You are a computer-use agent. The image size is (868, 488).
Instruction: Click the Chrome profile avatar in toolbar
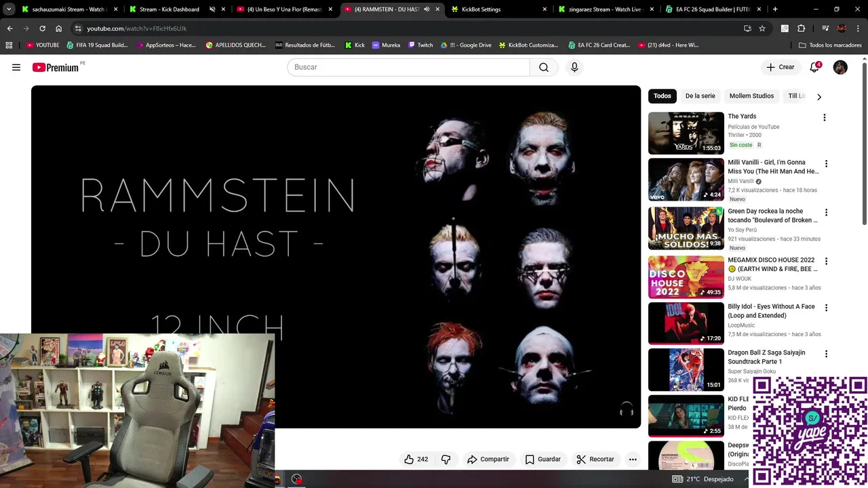click(x=842, y=28)
